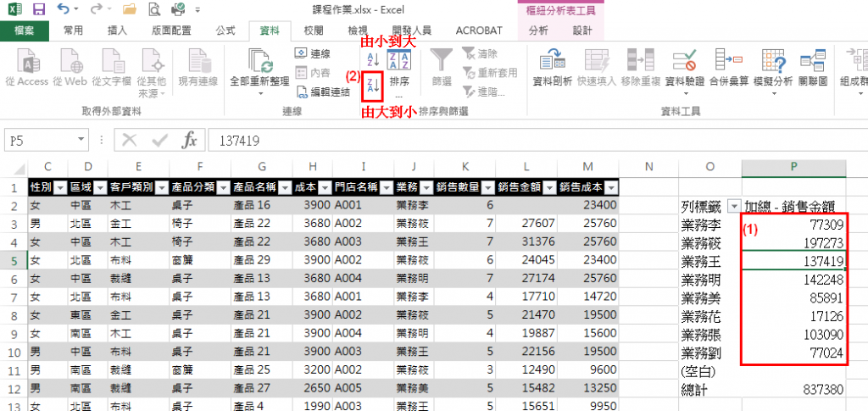Open the 排序 custom sort dialog
Screen dimensions: 868x411
coord(399,69)
